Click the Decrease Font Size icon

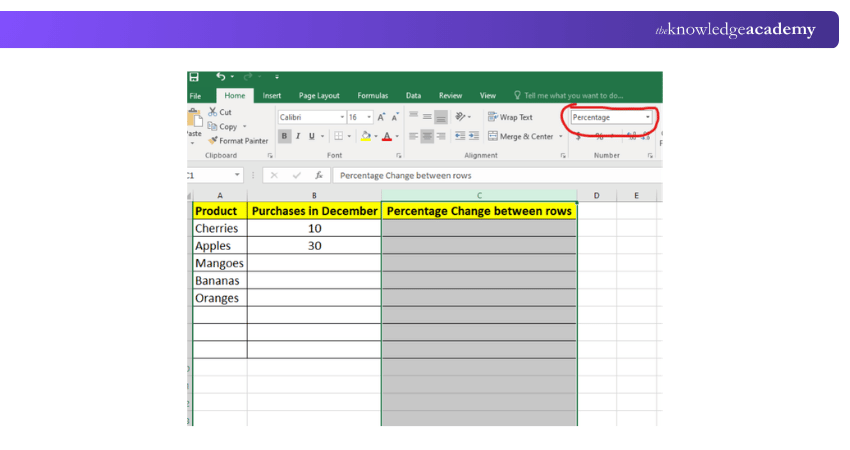[395, 117]
